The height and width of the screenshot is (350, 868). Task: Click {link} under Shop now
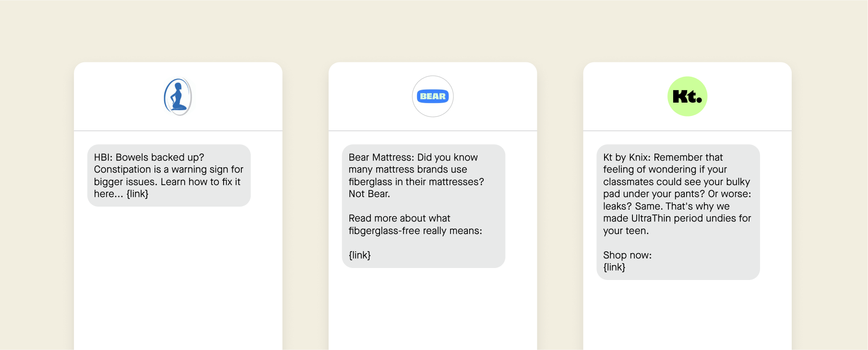click(x=614, y=267)
